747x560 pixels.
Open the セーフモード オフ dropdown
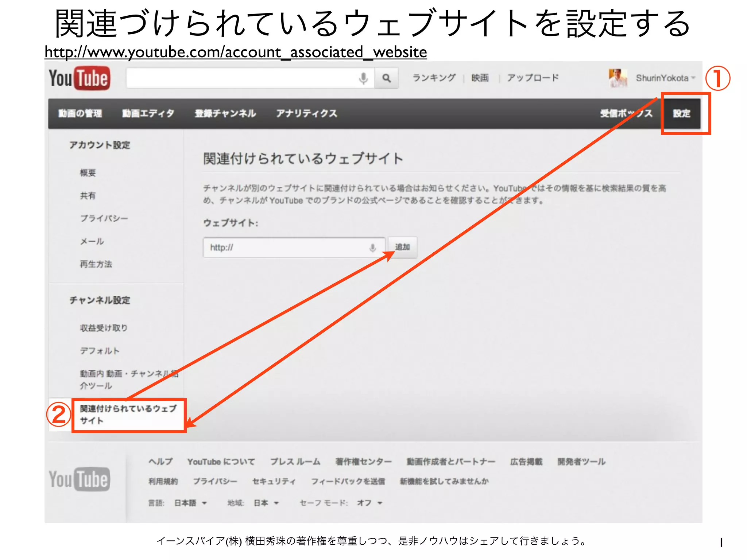point(369,503)
